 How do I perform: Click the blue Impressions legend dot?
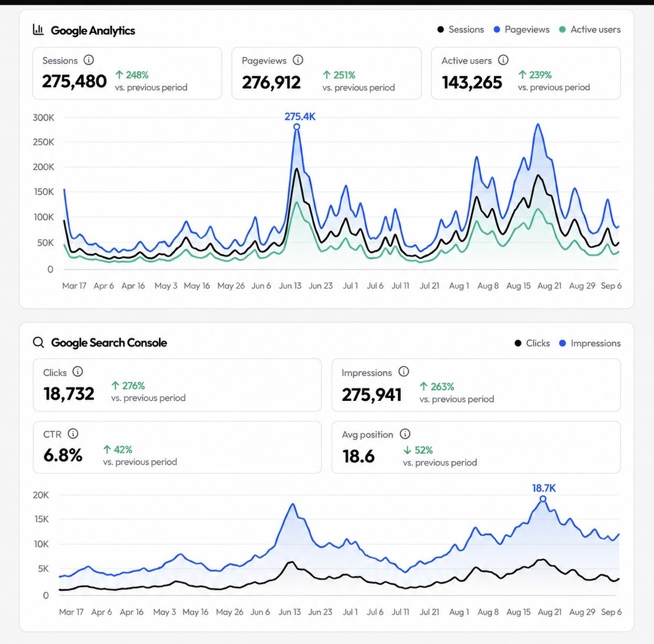point(563,343)
